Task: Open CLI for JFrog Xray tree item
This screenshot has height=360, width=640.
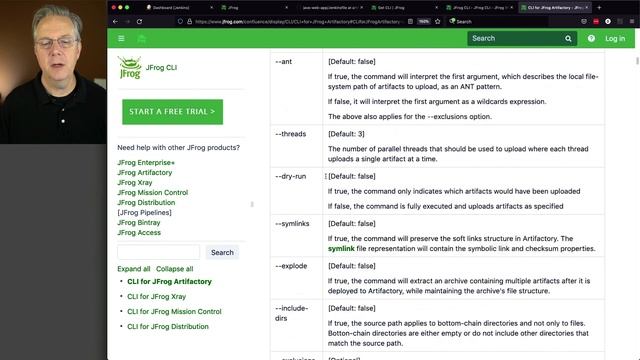Action: coord(156,297)
